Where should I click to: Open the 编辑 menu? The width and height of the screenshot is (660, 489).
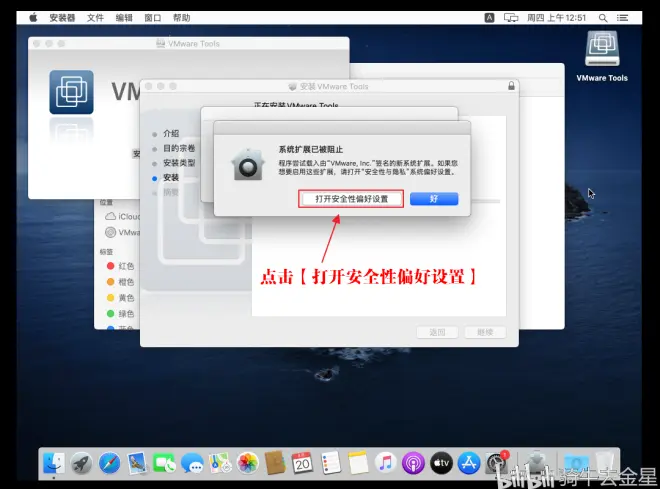click(124, 18)
